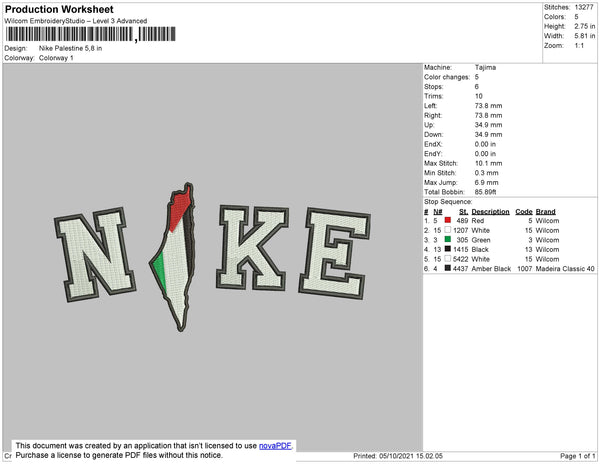
Task: Click the stitch count 489 for Red
Action: [462, 221]
